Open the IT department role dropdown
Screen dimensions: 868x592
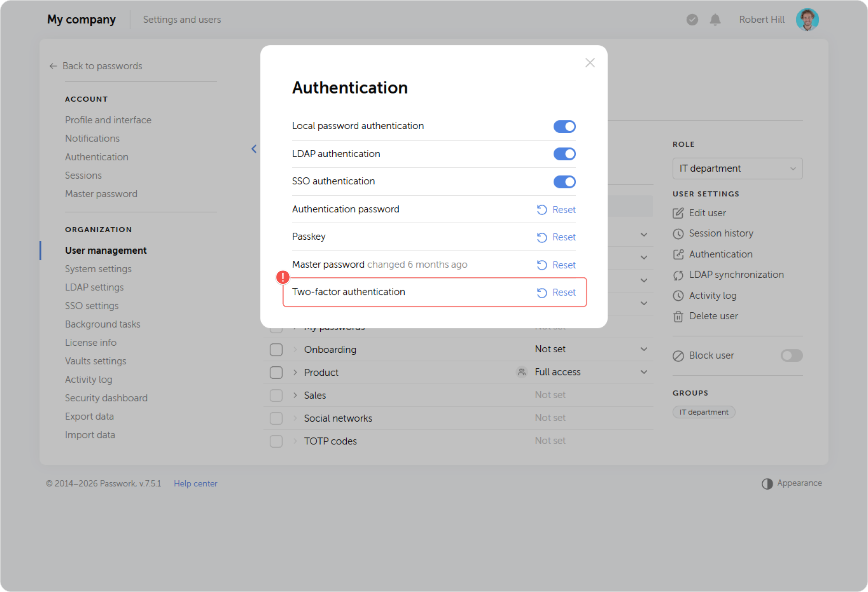coord(737,168)
